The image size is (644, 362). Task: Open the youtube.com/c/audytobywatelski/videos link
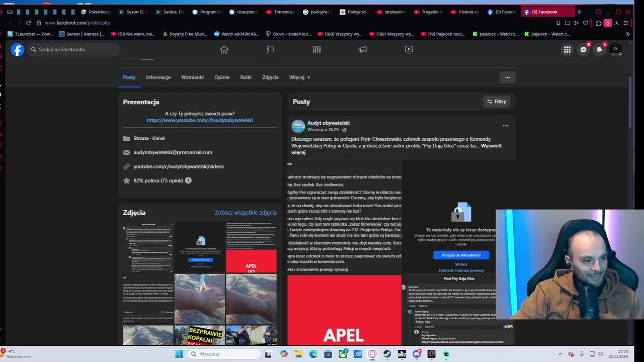pos(179,166)
